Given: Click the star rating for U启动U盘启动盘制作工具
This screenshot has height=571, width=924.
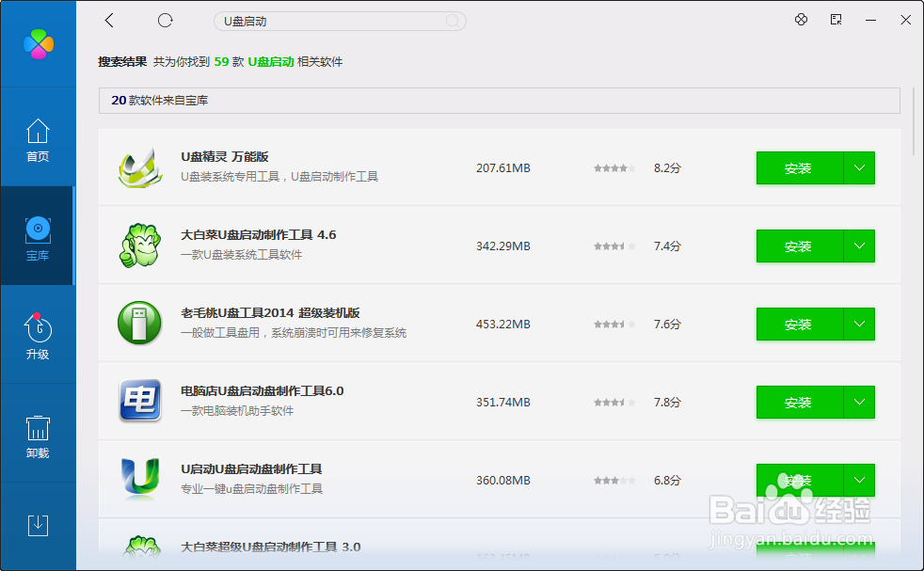Looking at the screenshot, I should [614, 480].
